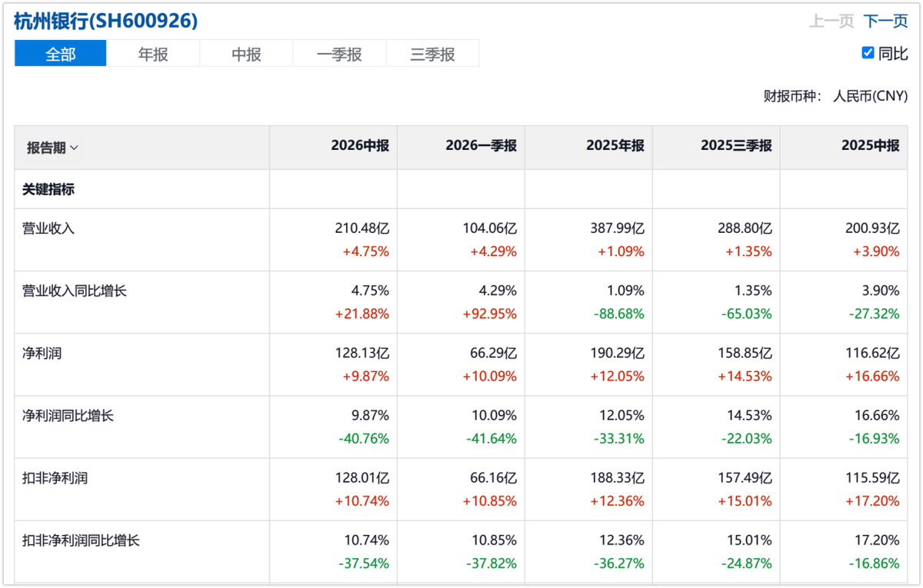Select the 2025年报 column header
This screenshot has height=588, width=923.
point(615,146)
